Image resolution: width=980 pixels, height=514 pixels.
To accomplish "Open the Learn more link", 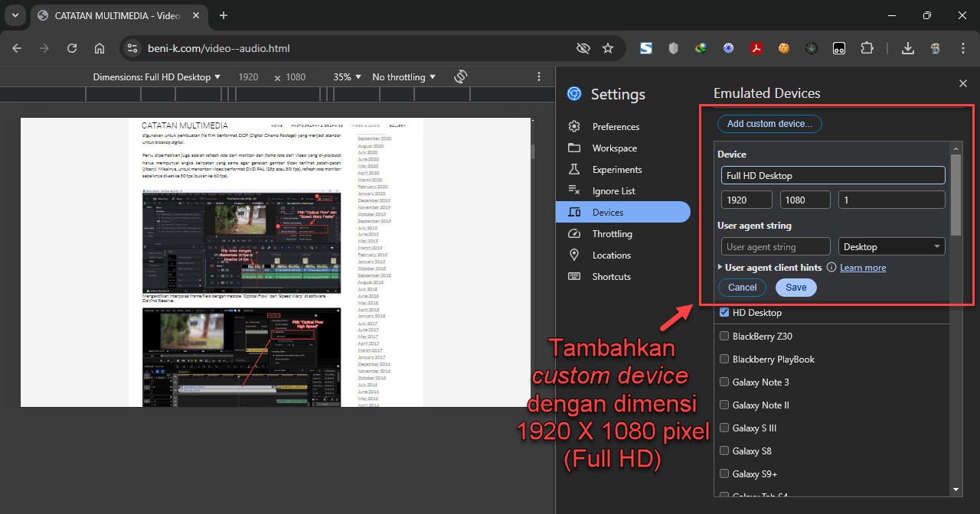I will [863, 268].
